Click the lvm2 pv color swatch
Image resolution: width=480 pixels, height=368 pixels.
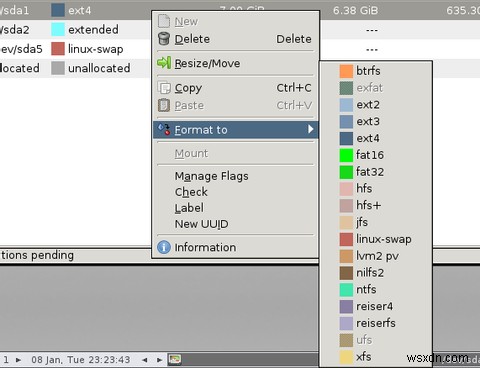point(346,256)
